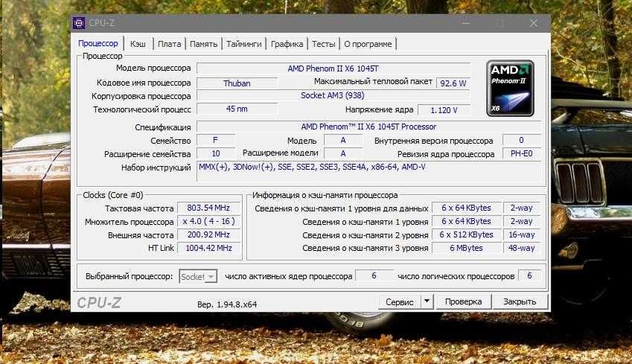
Task: Click the version text Вер. 1.94.8.x64
Action: point(227,304)
